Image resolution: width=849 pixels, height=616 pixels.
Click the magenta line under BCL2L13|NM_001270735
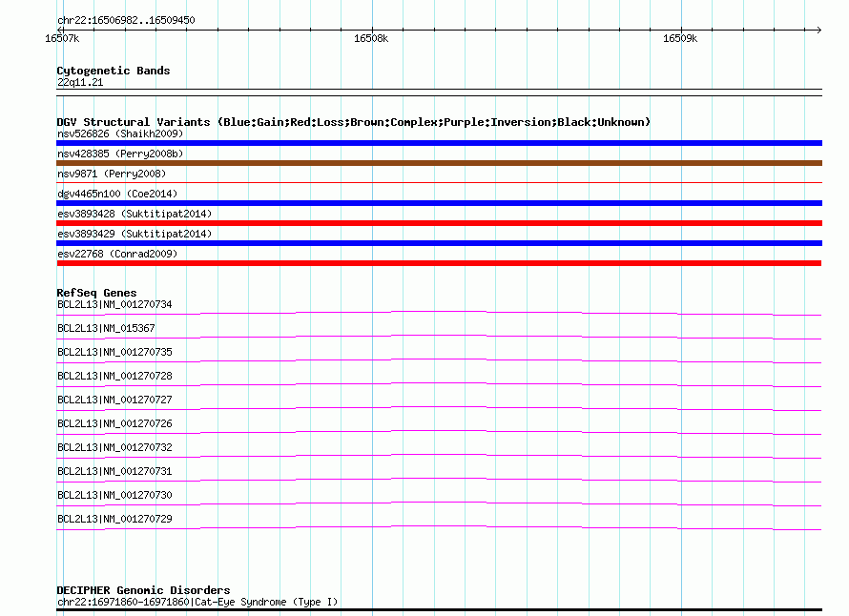click(439, 360)
